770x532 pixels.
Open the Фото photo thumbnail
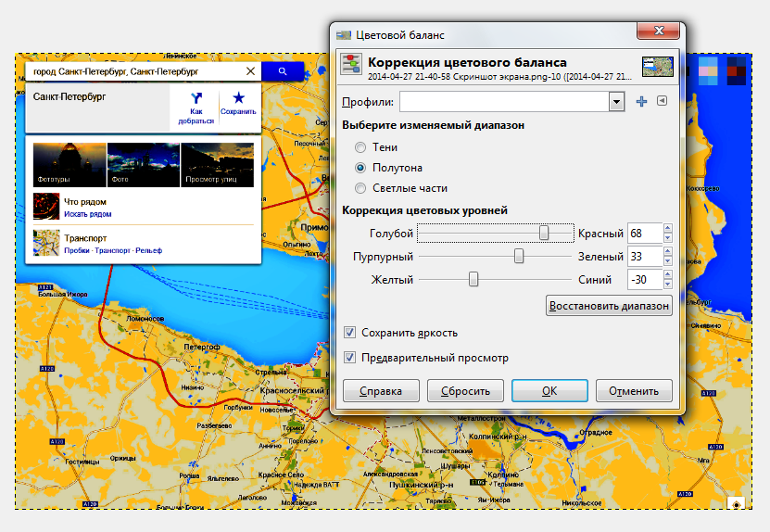click(144, 165)
